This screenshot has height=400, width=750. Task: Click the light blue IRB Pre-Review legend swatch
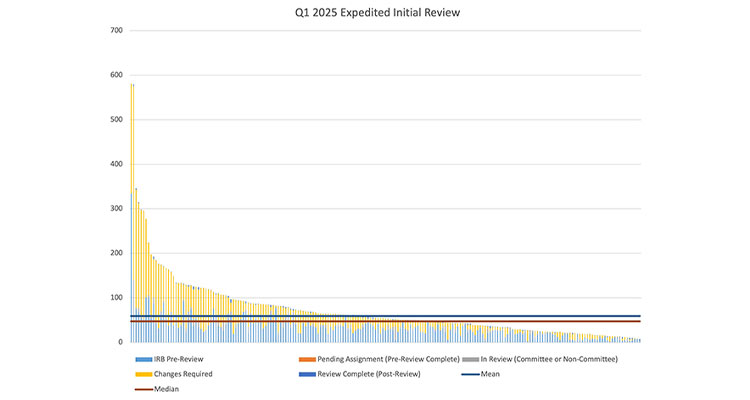coord(139,359)
